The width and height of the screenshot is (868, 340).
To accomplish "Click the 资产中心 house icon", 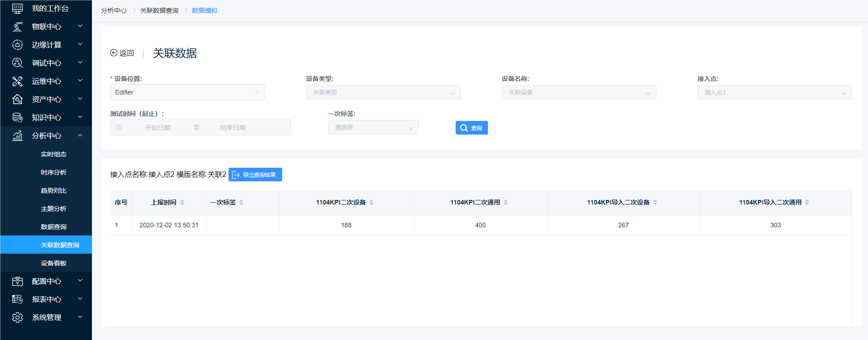I will point(17,99).
